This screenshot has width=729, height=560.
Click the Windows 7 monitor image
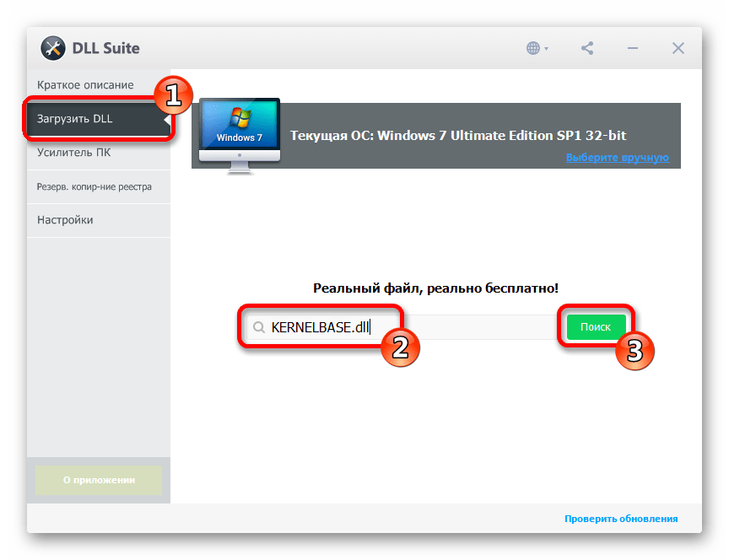coord(240,136)
